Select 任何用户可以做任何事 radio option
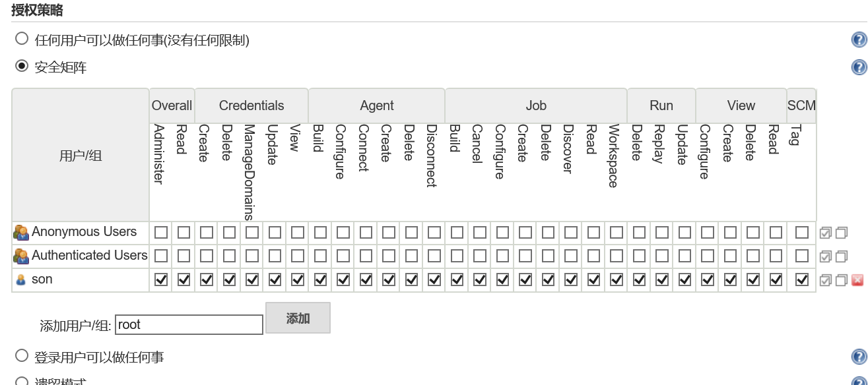 coord(22,39)
